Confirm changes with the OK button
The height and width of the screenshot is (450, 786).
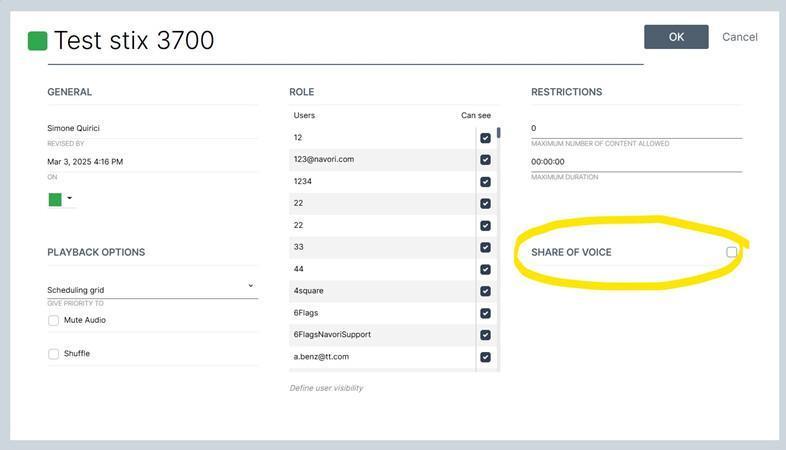click(676, 37)
